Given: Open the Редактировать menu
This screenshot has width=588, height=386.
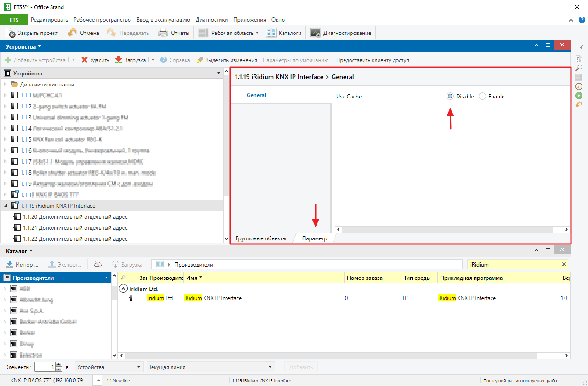Looking at the screenshot, I should click(49, 20).
